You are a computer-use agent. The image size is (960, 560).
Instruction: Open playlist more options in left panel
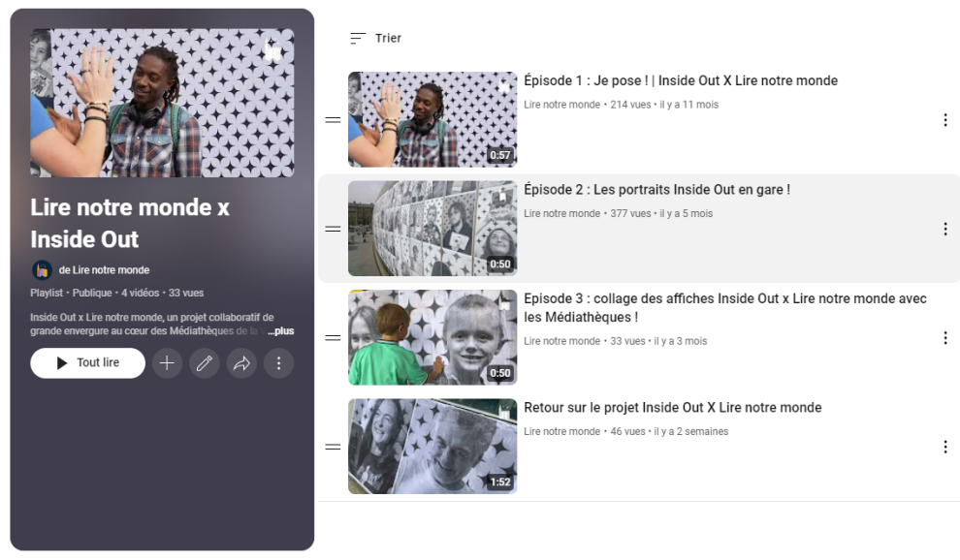tap(278, 363)
